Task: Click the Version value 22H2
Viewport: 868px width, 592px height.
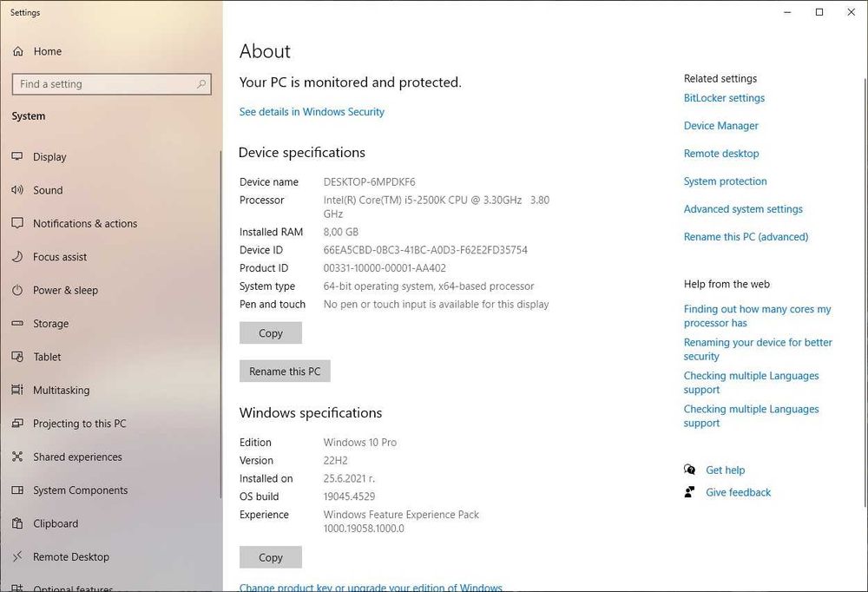Action: pyautogui.click(x=335, y=460)
